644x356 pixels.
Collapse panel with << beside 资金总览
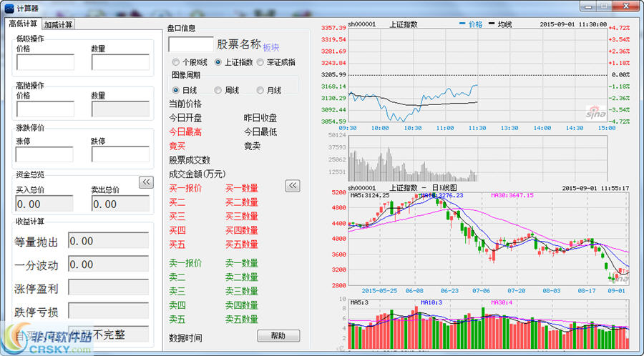[x=146, y=182]
